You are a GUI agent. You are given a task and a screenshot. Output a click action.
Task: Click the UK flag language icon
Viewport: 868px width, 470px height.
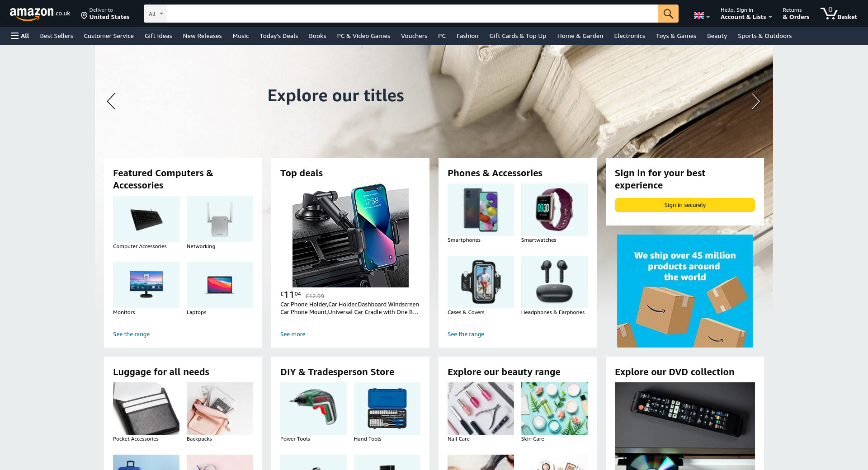(699, 16)
